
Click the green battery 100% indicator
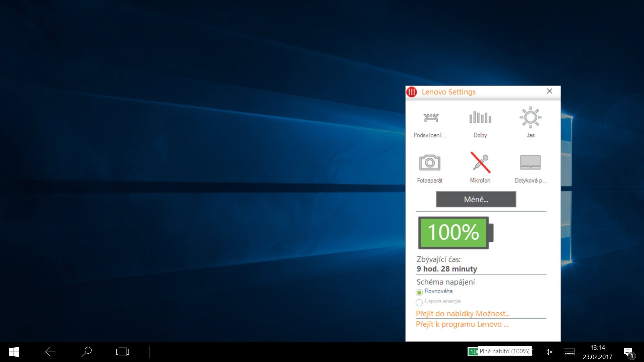453,233
